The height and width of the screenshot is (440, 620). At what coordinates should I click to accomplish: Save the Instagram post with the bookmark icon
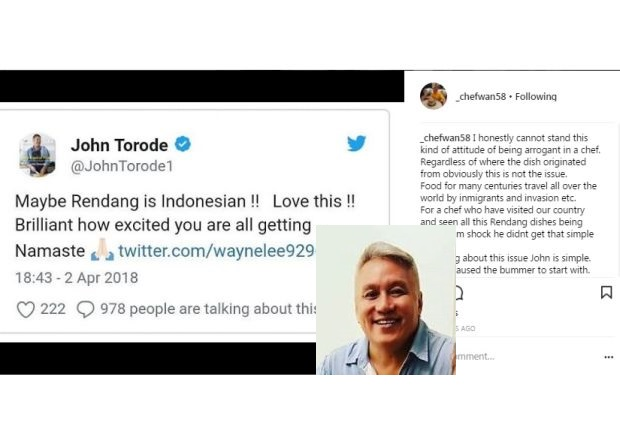pos(606,293)
